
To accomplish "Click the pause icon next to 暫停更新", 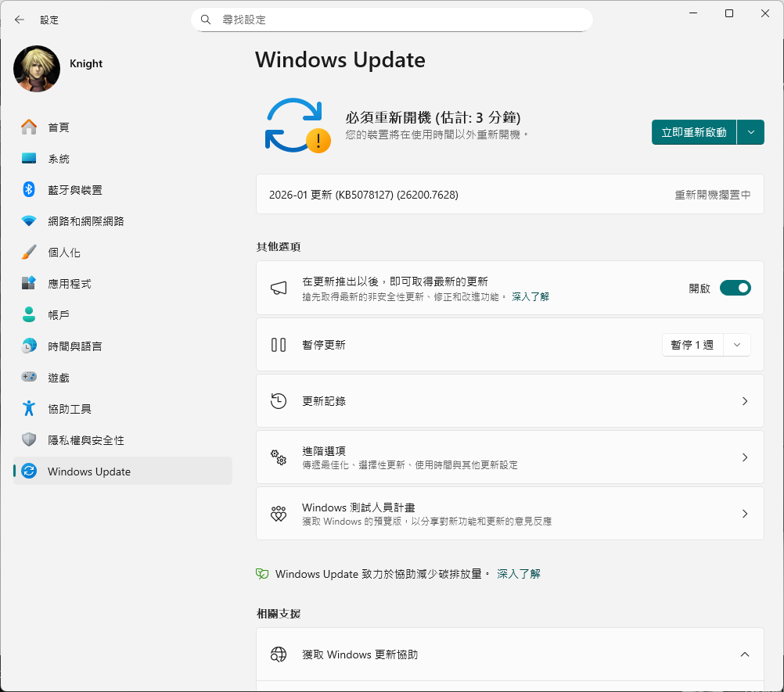I will (x=279, y=345).
